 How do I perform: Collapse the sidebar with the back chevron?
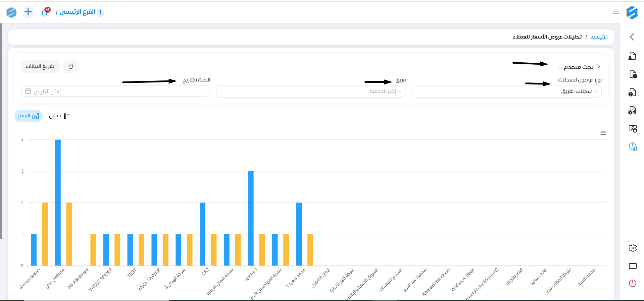coord(632,37)
